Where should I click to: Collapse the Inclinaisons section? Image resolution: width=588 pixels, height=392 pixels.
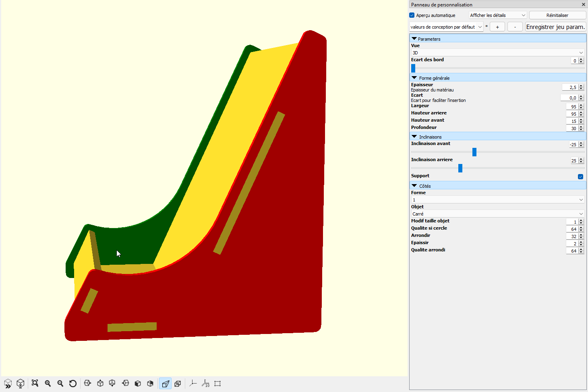414,137
